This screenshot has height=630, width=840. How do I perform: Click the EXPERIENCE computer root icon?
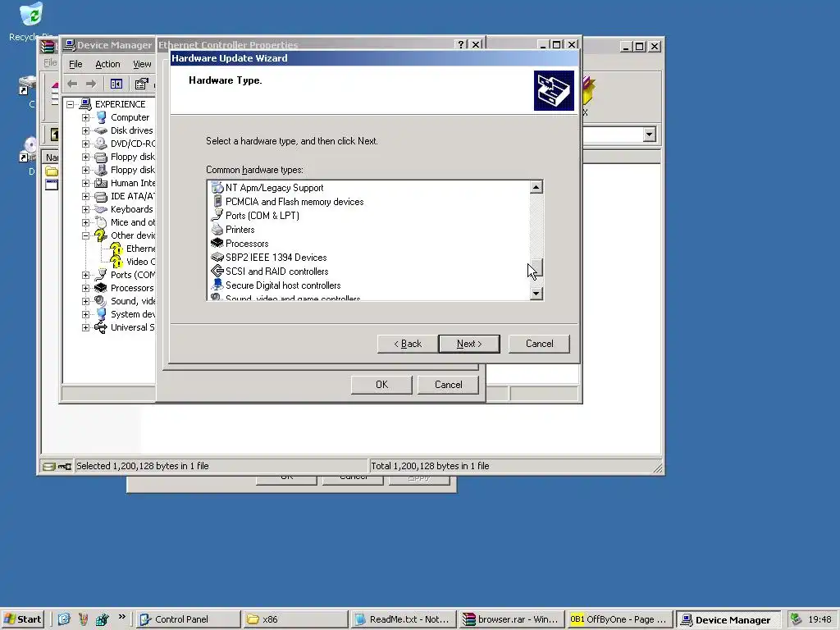[x=85, y=104]
